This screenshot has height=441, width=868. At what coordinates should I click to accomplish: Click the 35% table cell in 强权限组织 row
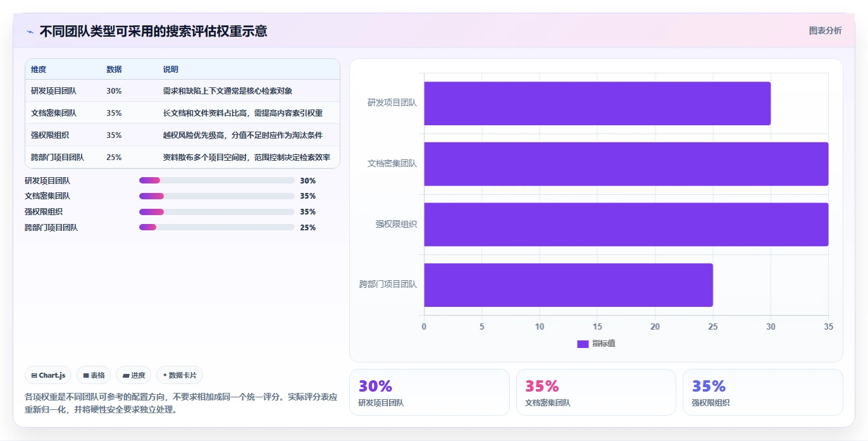point(114,135)
